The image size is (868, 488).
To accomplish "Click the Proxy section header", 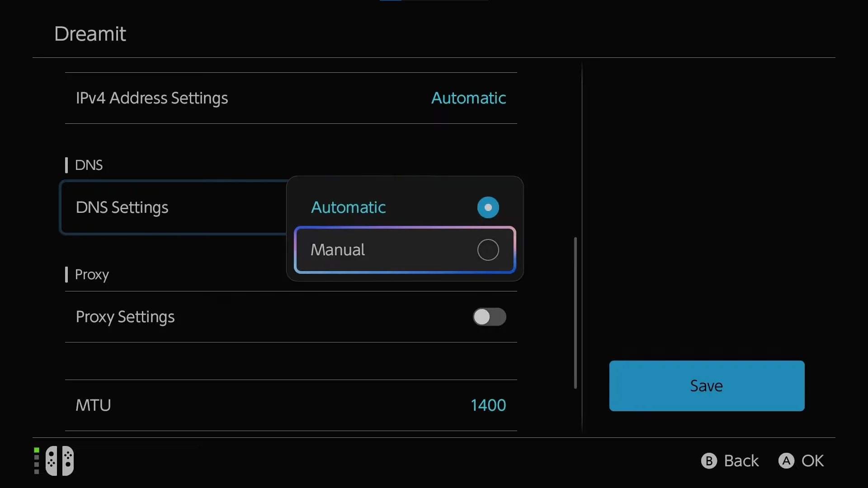I will (92, 275).
